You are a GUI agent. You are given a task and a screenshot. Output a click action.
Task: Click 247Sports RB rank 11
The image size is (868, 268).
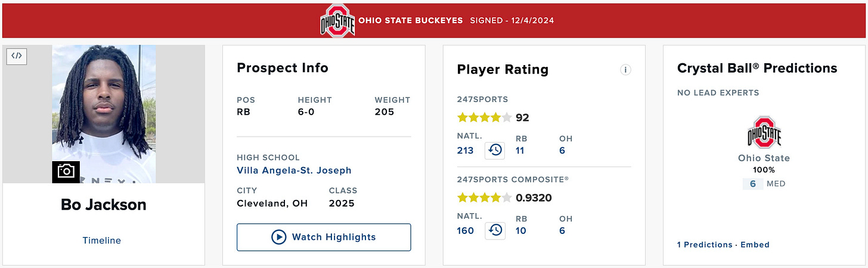(x=520, y=150)
